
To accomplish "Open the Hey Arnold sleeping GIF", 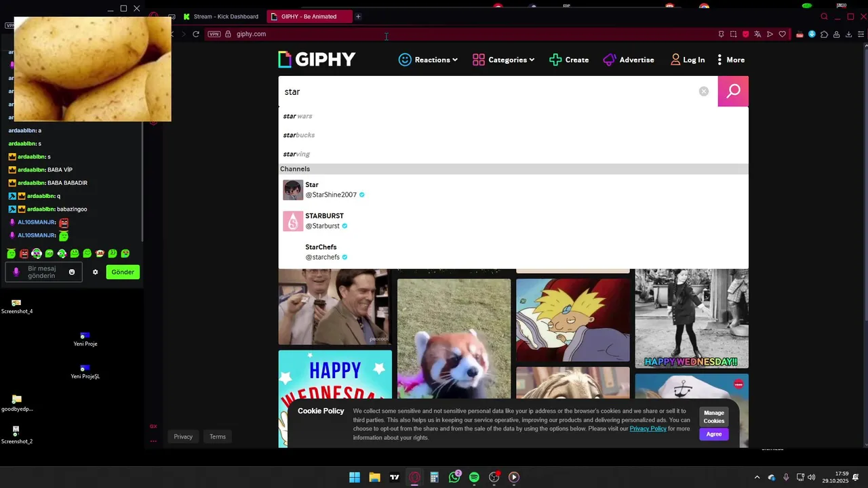I will pyautogui.click(x=573, y=320).
